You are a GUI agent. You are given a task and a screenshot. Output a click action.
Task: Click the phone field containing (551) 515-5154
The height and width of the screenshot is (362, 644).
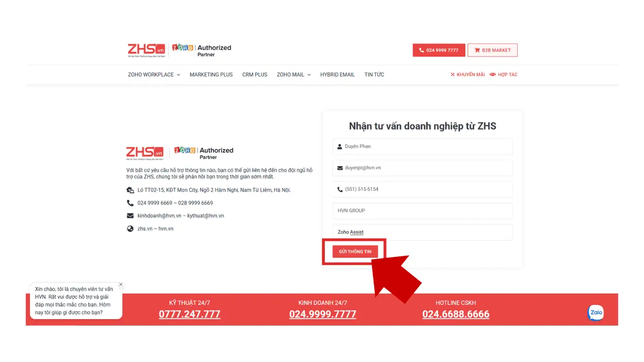point(422,189)
